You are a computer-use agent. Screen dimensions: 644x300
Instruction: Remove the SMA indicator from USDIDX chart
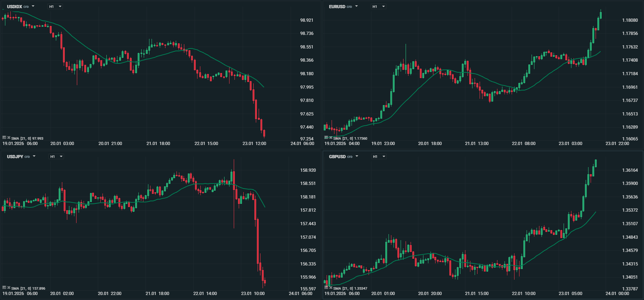point(9,138)
